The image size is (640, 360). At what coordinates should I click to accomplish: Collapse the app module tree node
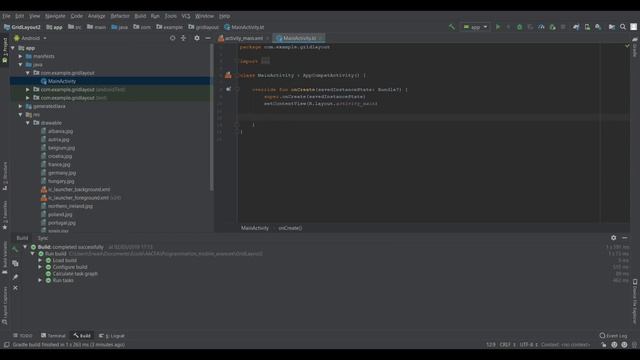[x=13, y=48]
